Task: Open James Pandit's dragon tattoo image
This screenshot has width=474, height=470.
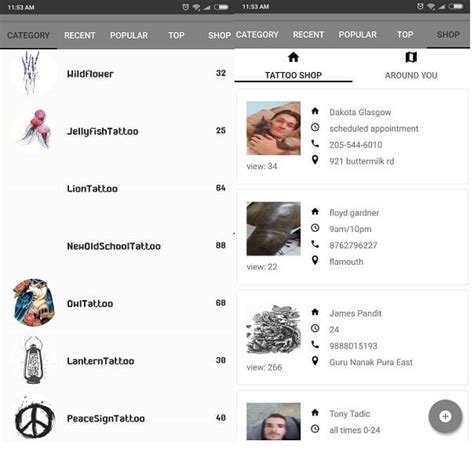Action: click(273, 329)
